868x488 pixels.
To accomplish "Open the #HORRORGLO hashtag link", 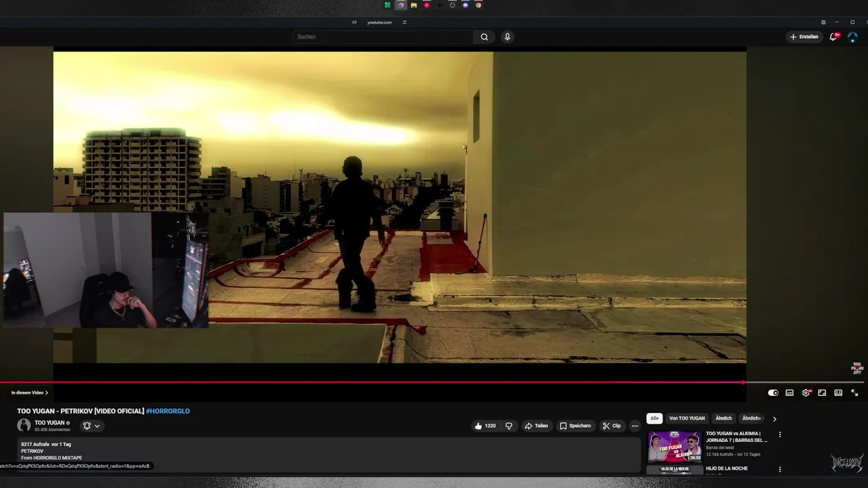I will [x=167, y=411].
